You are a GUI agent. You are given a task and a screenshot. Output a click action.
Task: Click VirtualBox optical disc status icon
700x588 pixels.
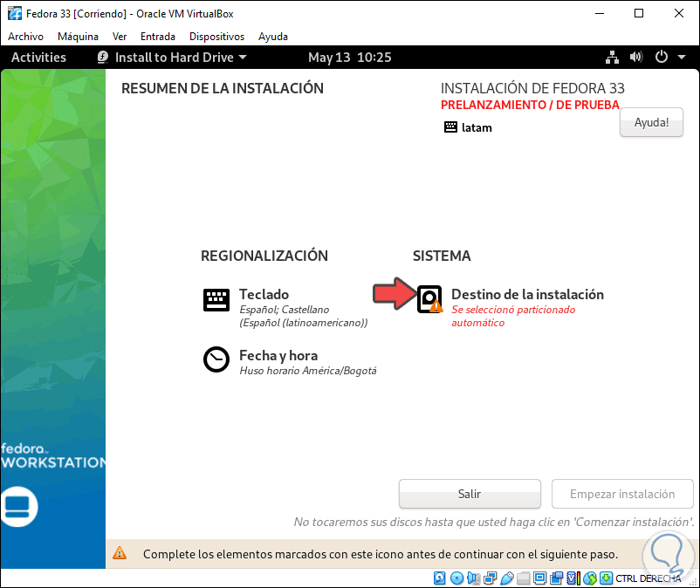click(456, 578)
